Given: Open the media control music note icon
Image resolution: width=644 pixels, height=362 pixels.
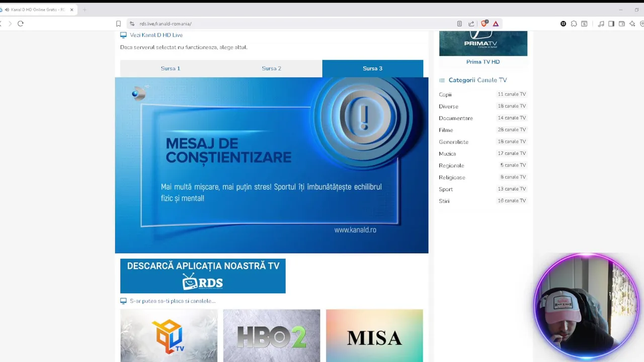Looking at the screenshot, I should click(601, 24).
